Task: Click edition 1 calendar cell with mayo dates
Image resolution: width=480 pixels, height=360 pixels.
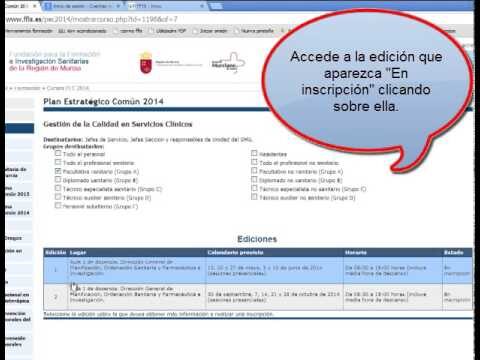Action: pyautogui.click(x=274, y=270)
